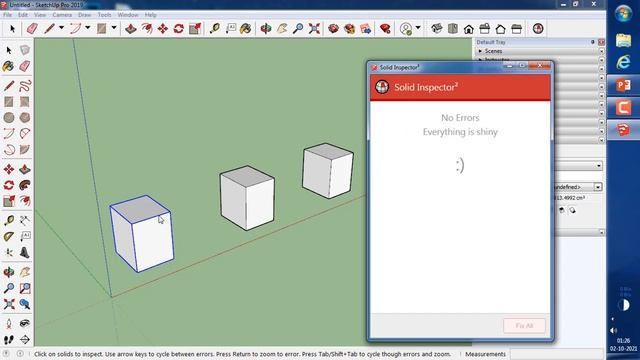Open the Windows Start orb
This screenshot has height=360, width=640.
pyautogui.click(x=623, y=14)
